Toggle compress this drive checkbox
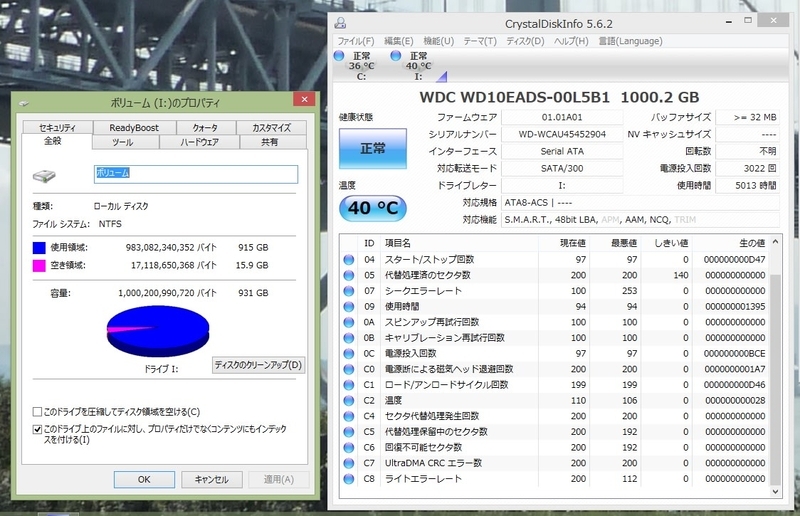 37,412
